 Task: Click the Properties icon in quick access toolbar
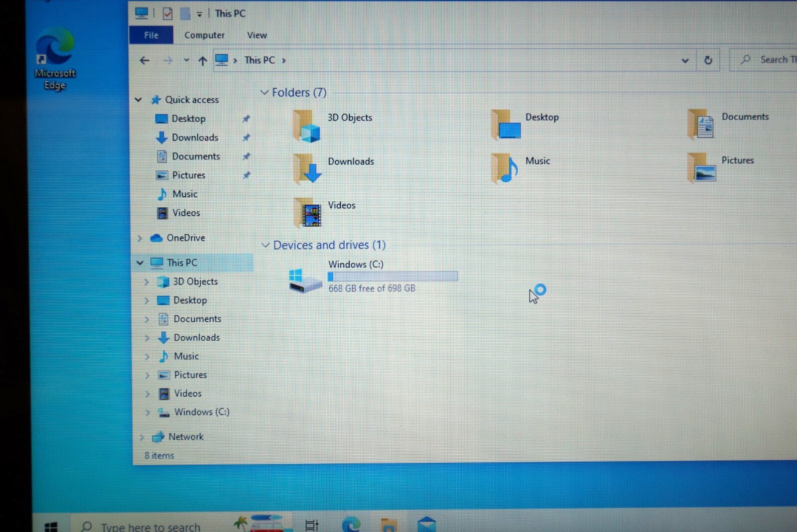click(167, 13)
